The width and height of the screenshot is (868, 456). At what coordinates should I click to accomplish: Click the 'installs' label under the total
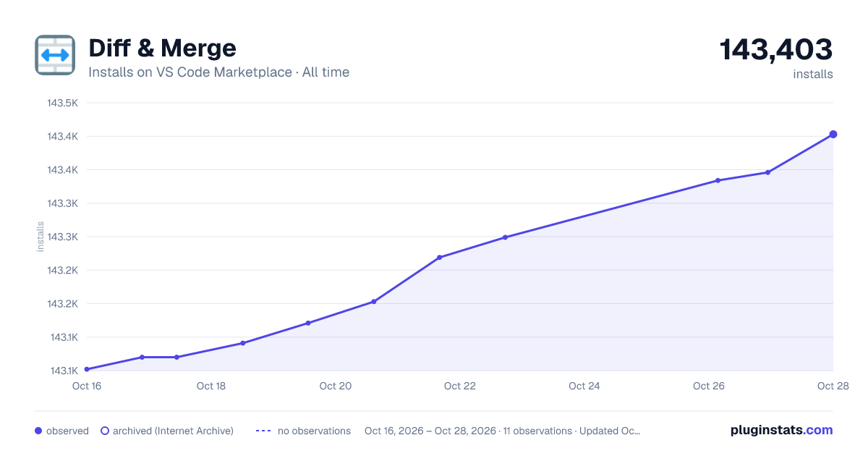(813, 74)
